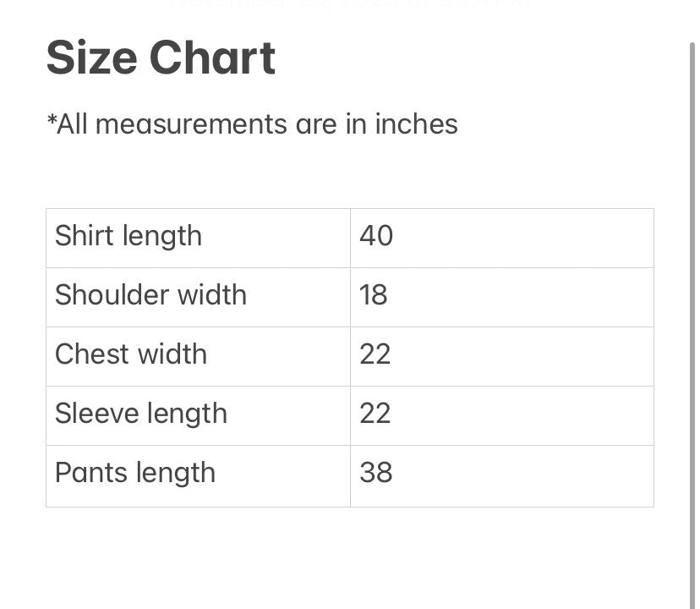This screenshot has height=609, width=700.
Task: Click the faded date text at top
Action: [350, 4]
